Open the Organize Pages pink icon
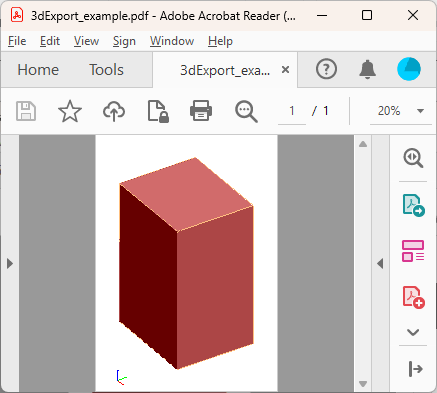The width and height of the screenshot is (437, 393). (413, 251)
